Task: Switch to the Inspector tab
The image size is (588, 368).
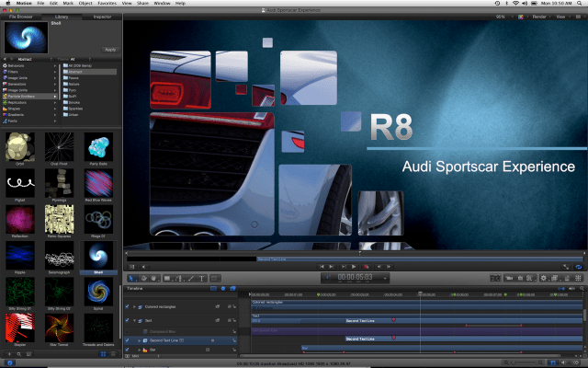Action: 102,17
